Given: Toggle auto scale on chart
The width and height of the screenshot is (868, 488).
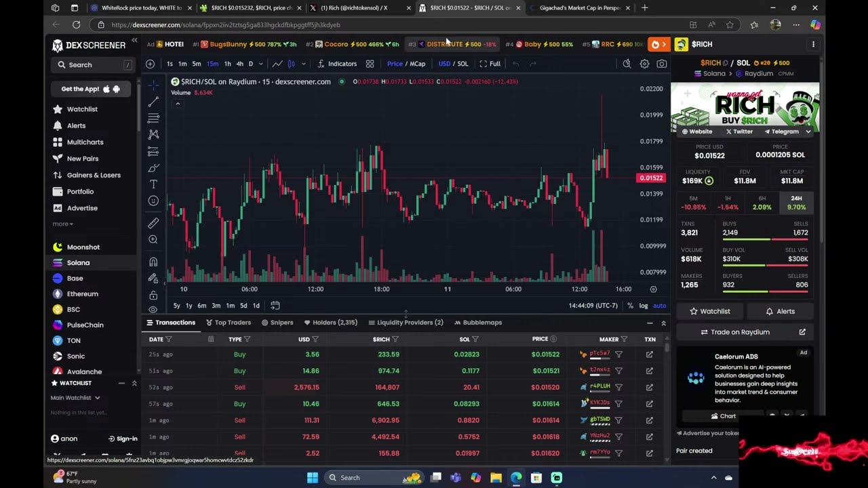Looking at the screenshot, I should click(x=659, y=306).
